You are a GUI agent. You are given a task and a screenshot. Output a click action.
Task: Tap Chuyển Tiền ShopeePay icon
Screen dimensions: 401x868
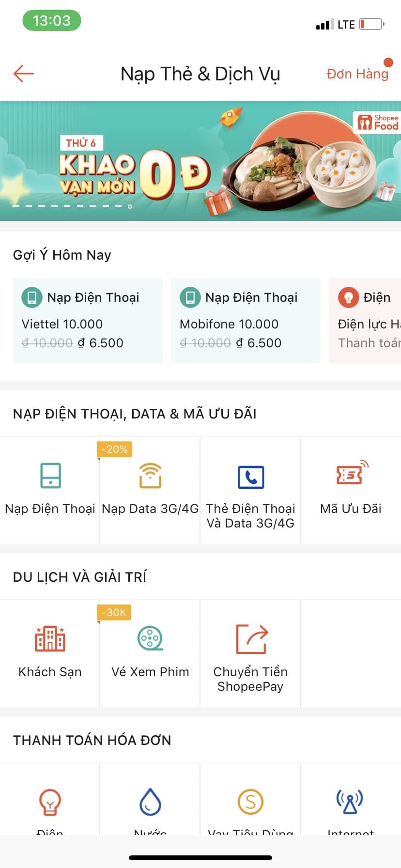251,639
